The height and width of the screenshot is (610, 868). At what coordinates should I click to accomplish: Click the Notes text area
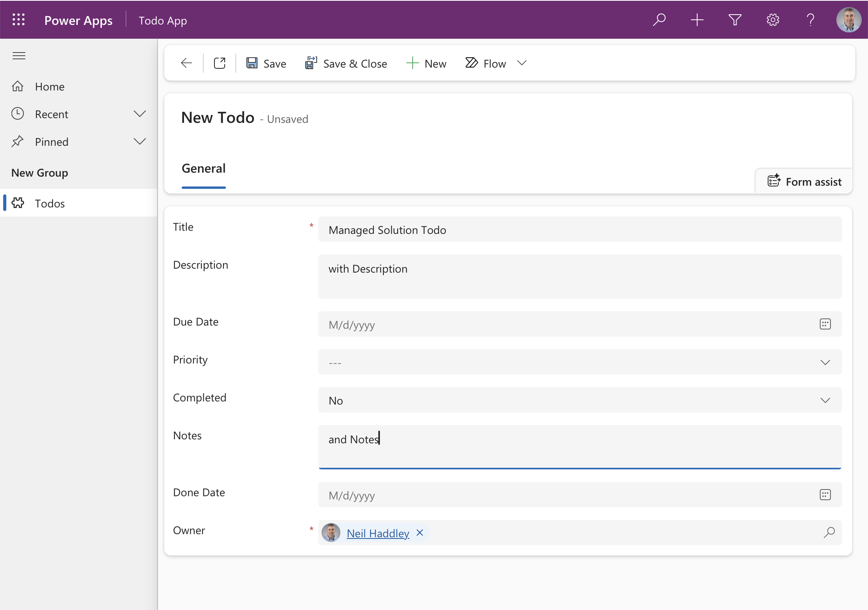coord(580,448)
